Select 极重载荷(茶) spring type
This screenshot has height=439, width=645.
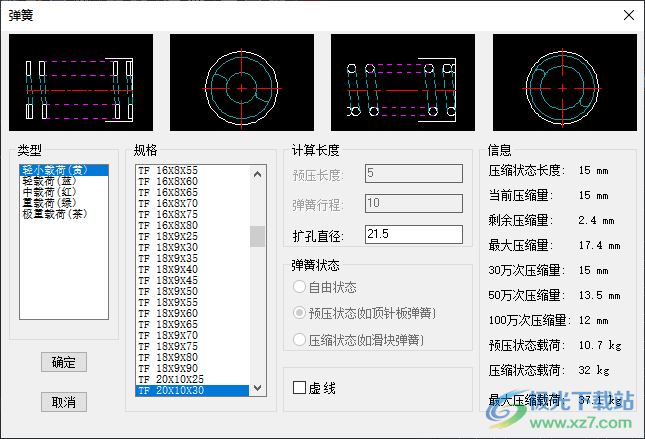64,214
